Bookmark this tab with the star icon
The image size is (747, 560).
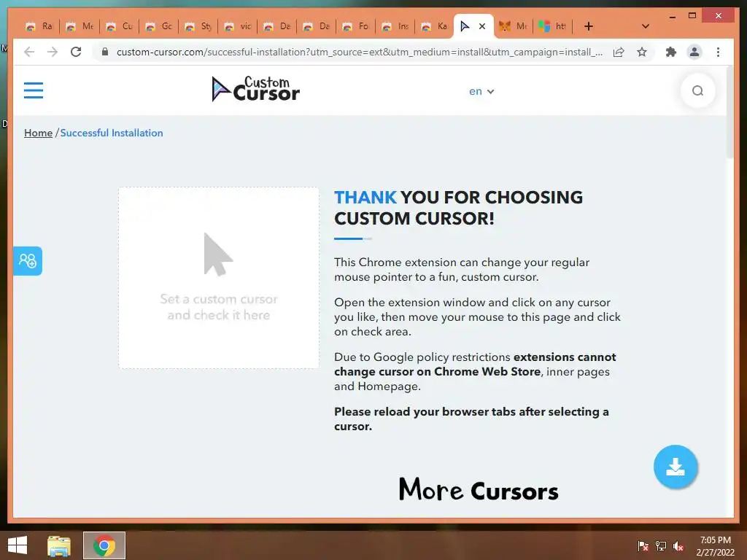642,52
